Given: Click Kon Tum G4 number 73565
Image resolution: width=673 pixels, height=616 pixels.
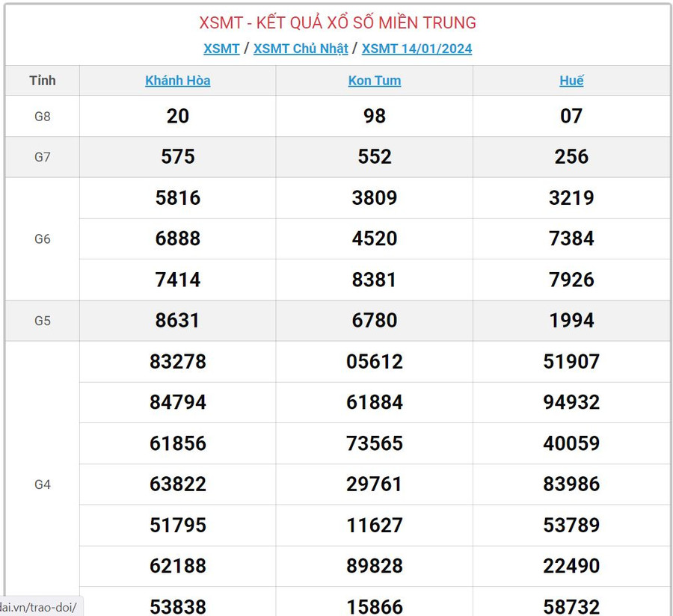Looking at the screenshot, I should [x=375, y=443].
